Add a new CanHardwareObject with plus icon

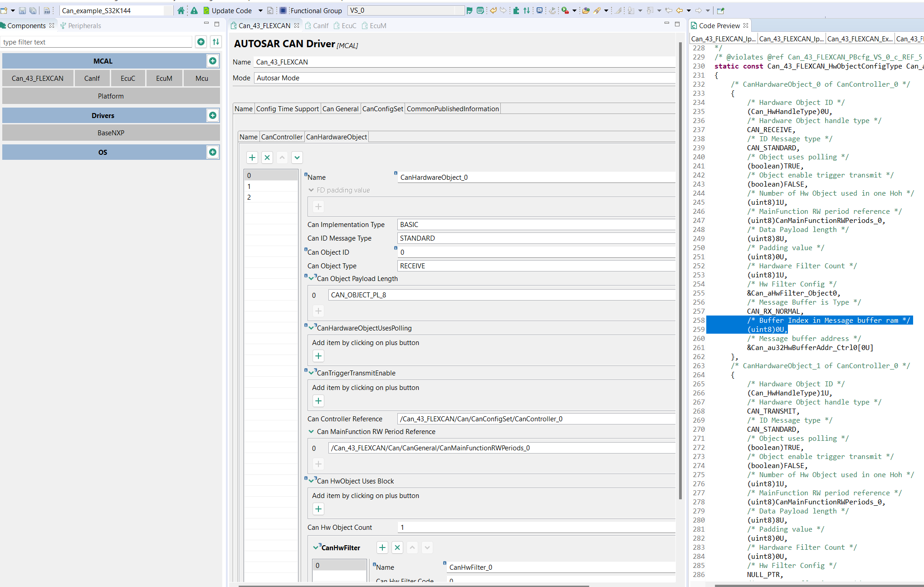tap(252, 158)
